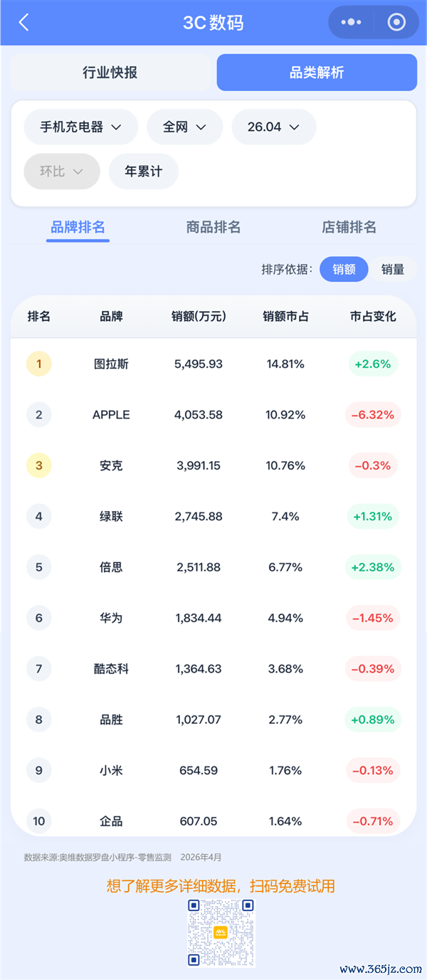Toggle the 年累计 option
This screenshot has width=427, height=980.
coord(143,172)
